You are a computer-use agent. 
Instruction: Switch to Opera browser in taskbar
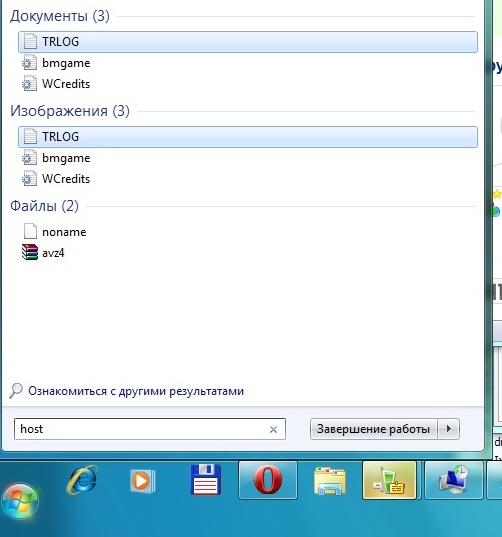(268, 480)
